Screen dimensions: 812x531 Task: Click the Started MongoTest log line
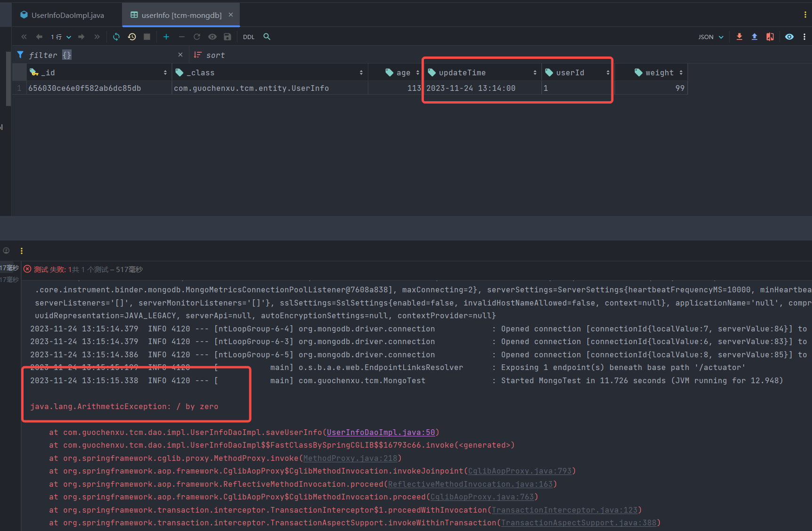[407, 380]
